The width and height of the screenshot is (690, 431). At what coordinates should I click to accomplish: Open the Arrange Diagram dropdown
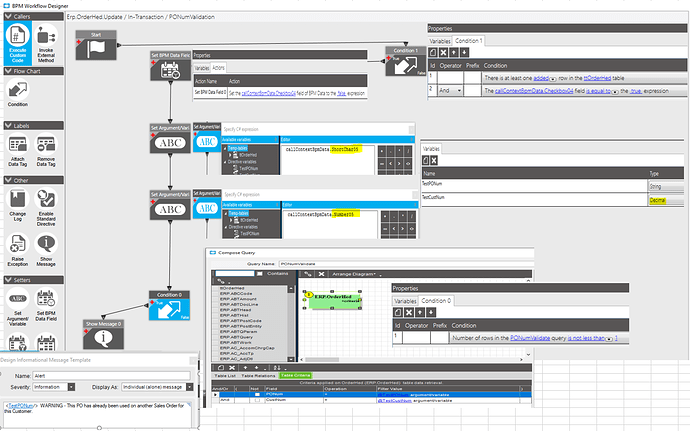tap(356, 274)
